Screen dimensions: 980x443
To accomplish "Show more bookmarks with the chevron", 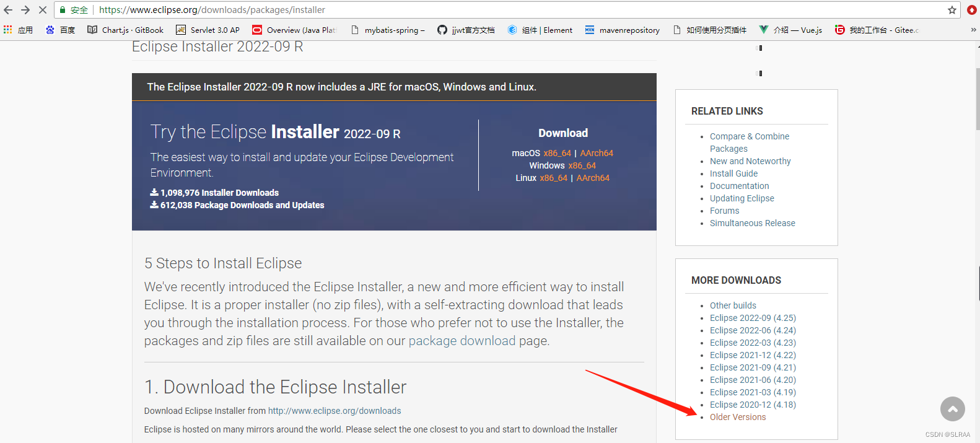I will [x=973, y=30].
